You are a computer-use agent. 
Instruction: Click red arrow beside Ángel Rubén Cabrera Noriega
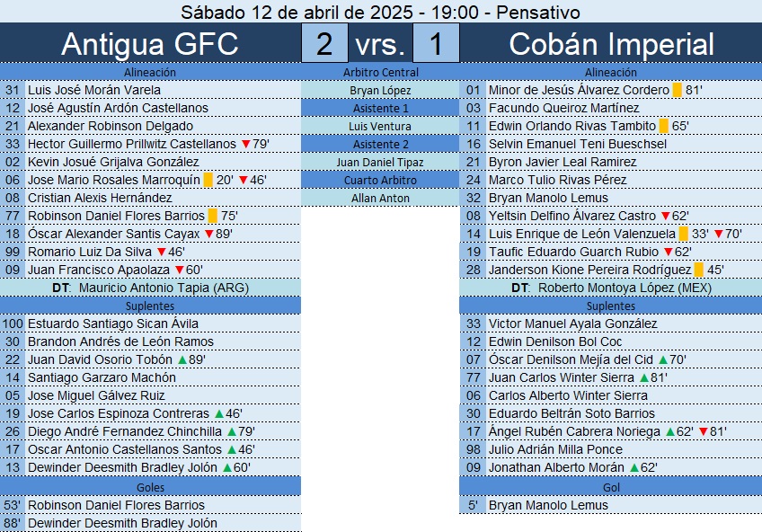click(703, 431)
